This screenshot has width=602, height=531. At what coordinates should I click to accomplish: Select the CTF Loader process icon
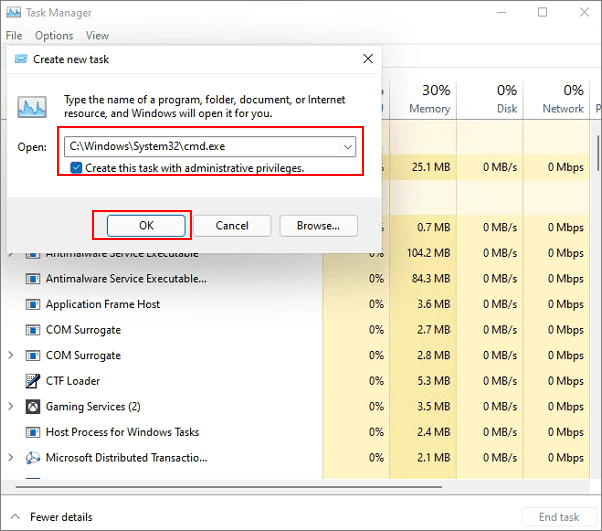click(31, 381)
